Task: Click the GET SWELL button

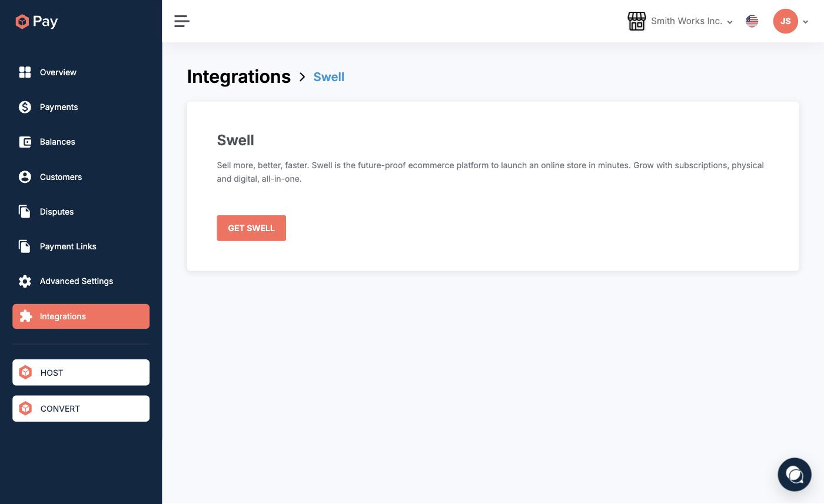Action: 251,228
